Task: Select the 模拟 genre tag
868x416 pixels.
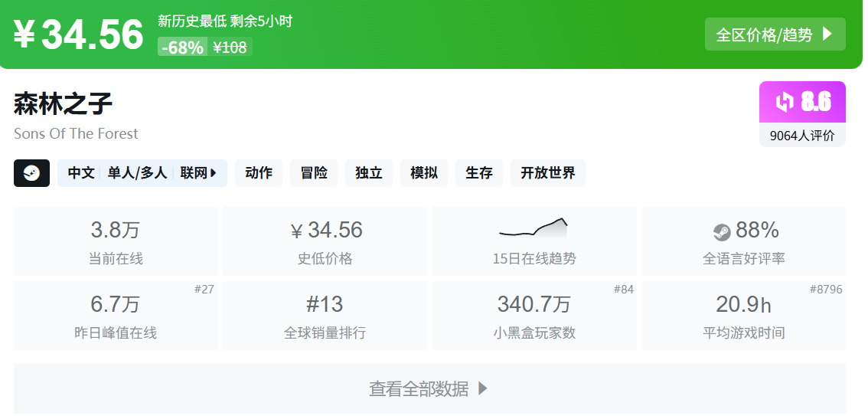Action: point(424,173)
